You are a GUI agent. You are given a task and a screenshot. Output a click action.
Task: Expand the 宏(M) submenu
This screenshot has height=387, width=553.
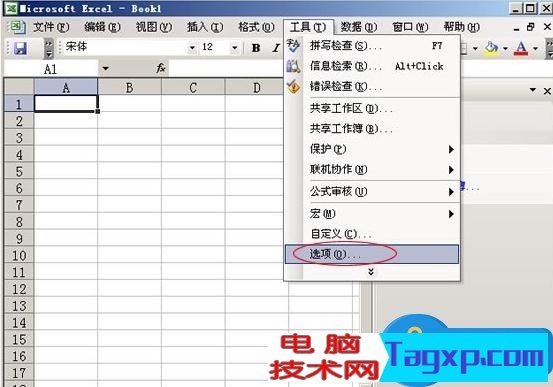tap(451, 214)
